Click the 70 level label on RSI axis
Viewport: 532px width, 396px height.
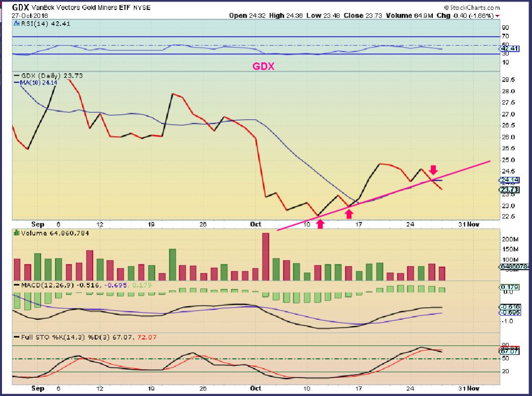(506, 36)
